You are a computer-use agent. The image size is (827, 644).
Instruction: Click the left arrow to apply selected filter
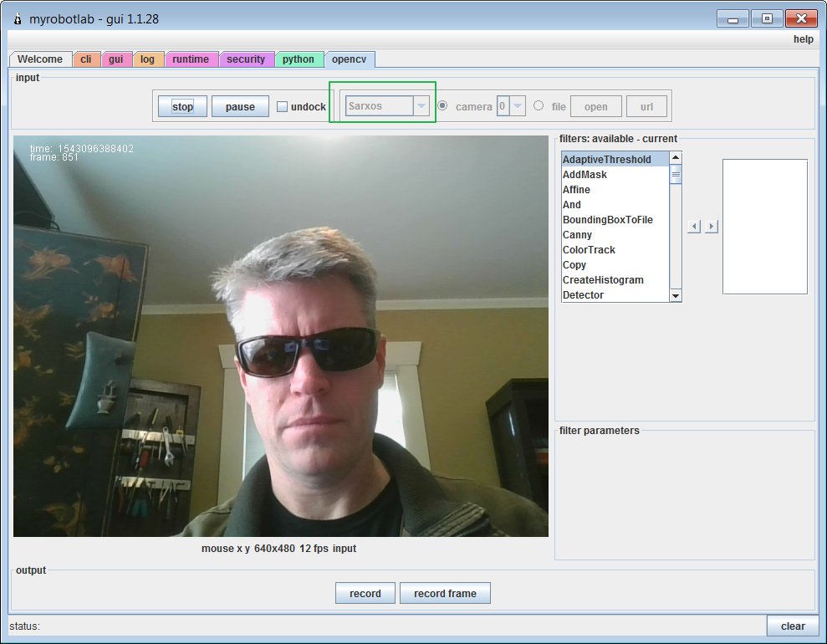pyautogui.click(x=693, y=226)
